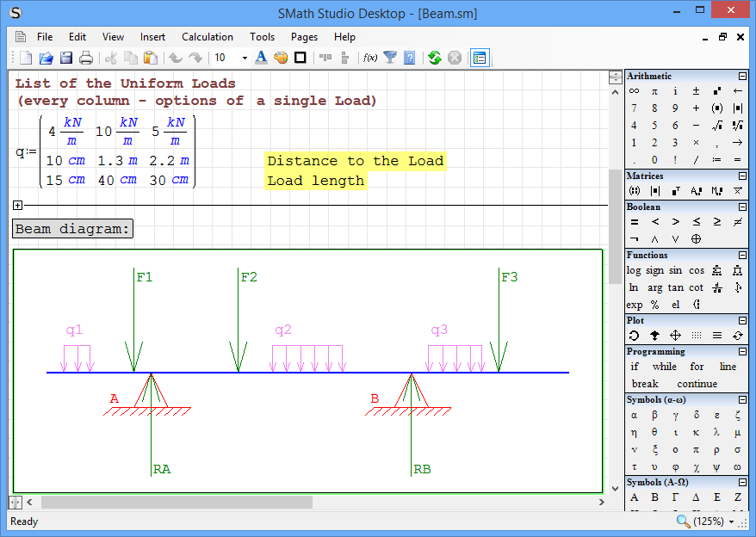Redo the last action

click(195, 58)
